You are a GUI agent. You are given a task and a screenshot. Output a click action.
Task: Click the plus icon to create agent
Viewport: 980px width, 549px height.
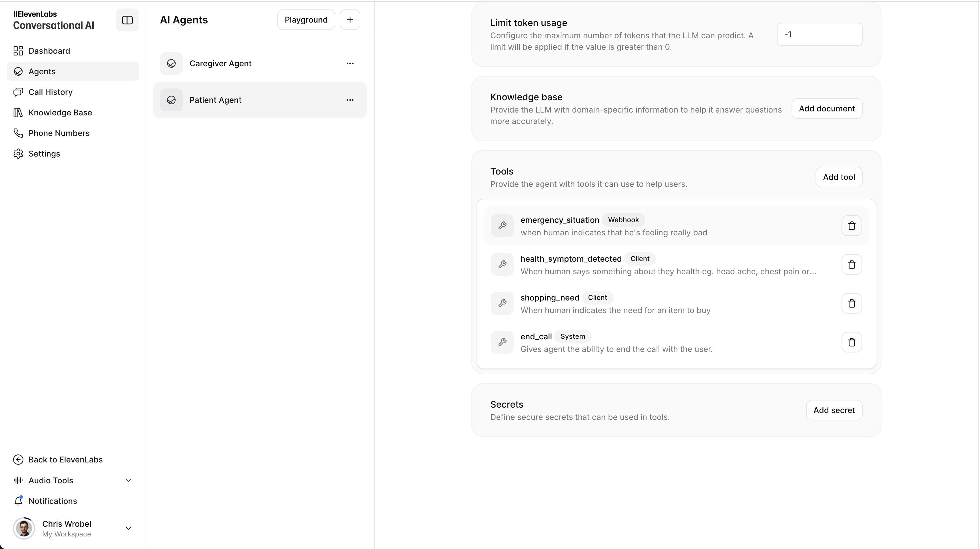(x=350, y=20)
